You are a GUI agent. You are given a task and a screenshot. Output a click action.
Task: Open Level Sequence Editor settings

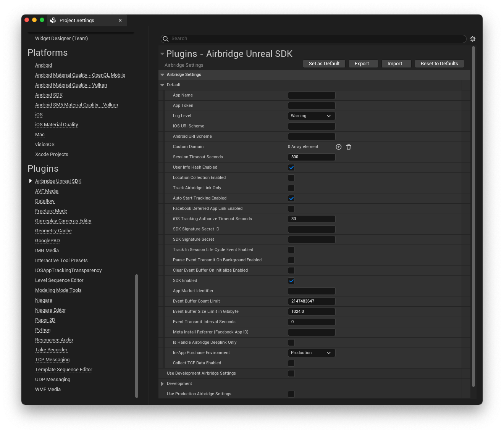(59, 280)
